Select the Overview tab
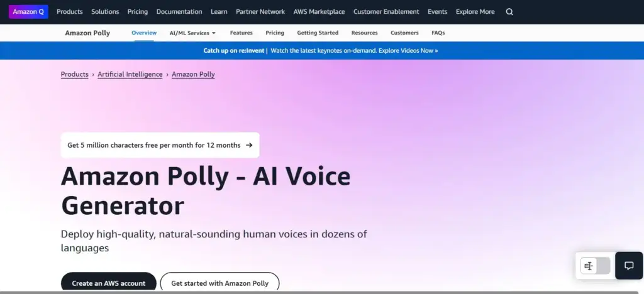 point(144,33)
